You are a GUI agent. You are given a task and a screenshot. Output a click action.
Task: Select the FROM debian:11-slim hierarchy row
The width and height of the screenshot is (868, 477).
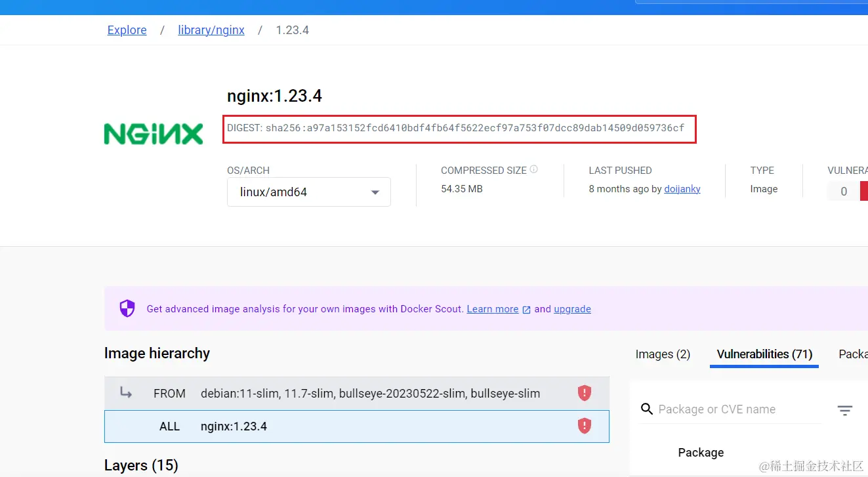[357, 394]
